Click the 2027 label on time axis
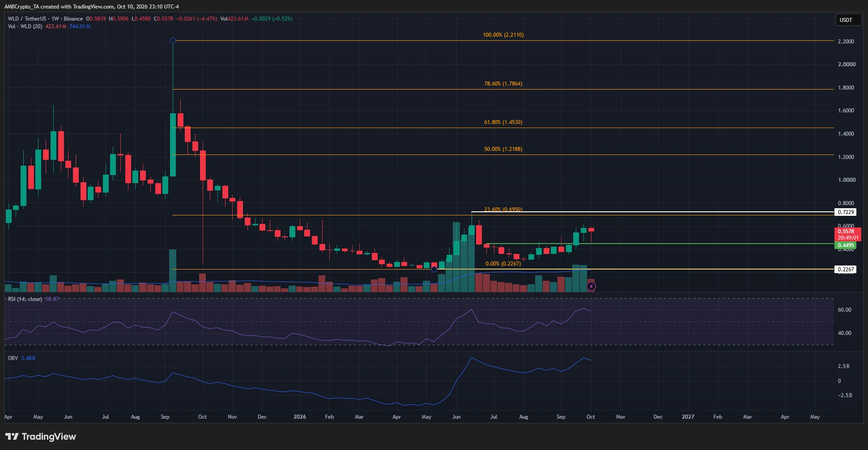 click(x=688, y=417)
